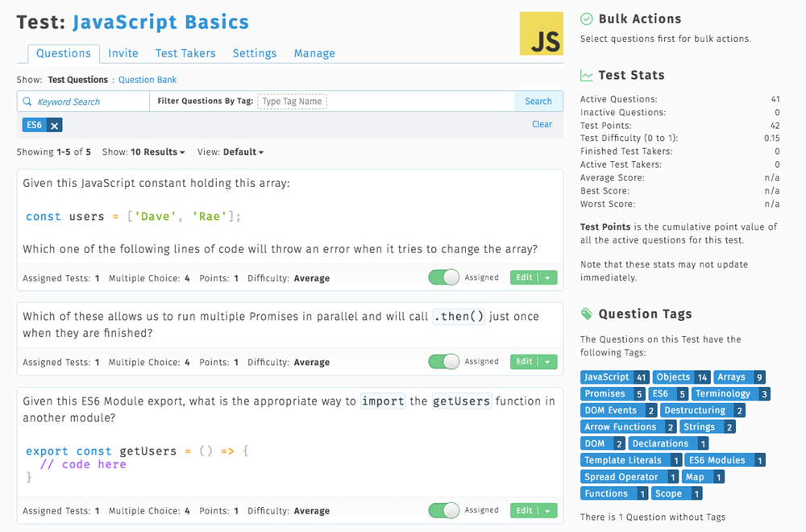Select the ES6 tag in Question Tags
The height and width of the screenshot is (532, 806).
(668, 393)
